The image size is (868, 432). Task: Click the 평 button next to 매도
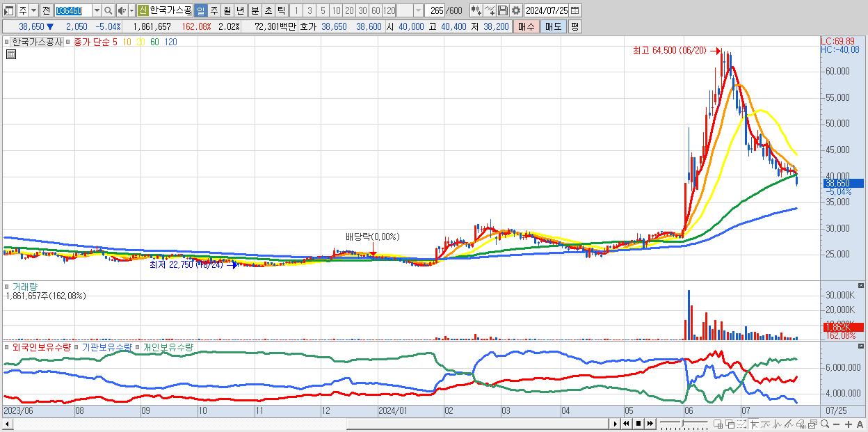tap(574, 26)
